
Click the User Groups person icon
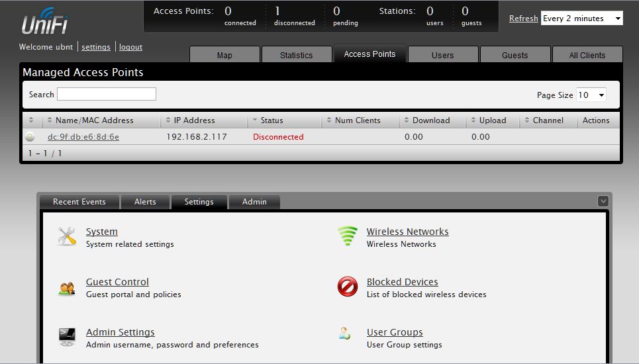pos(345,334)
